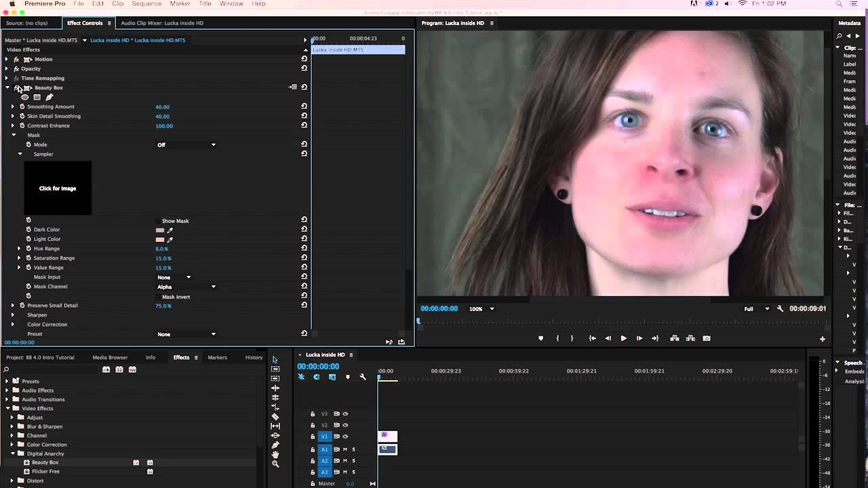Click the Export Frame camera icon
The image size is (868, 488).
pos(706,338)
